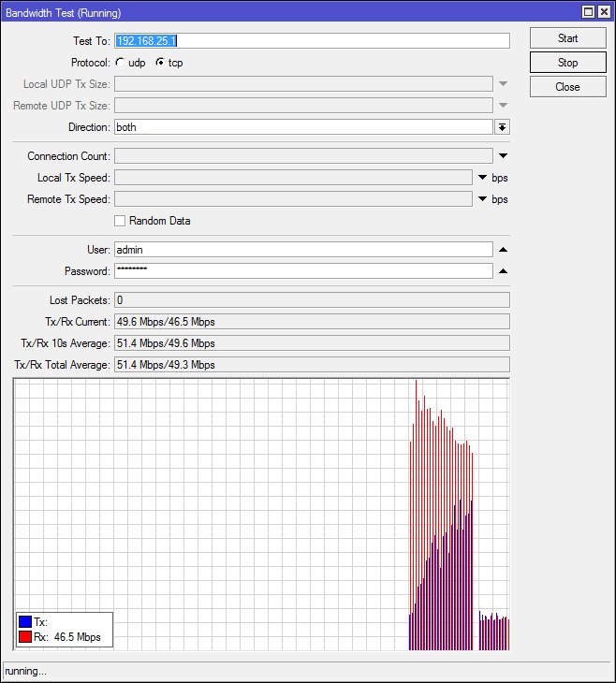Click into the User field showing admin
The height and width of the screenshot is (683, 616).
click(304, 250)
